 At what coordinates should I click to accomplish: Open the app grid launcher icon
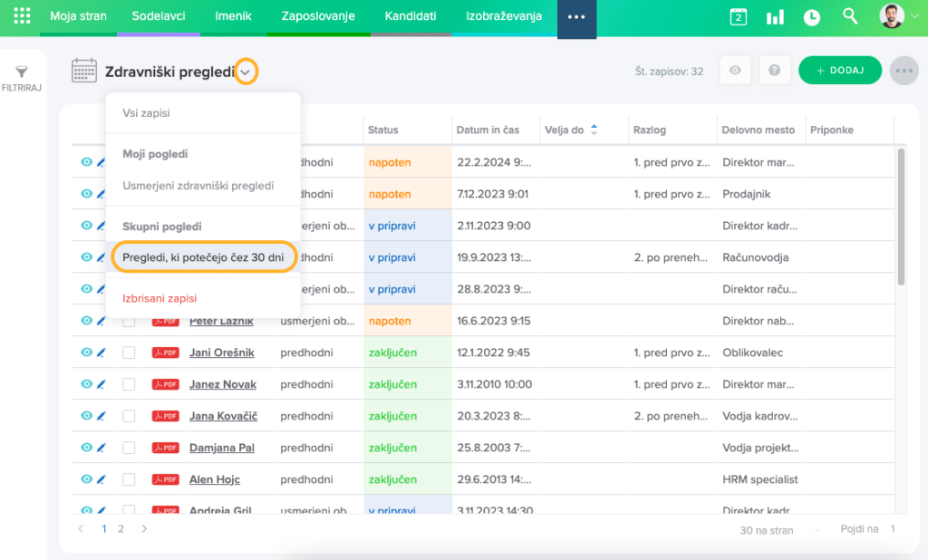pyautogui.click(x=23, y=16)
